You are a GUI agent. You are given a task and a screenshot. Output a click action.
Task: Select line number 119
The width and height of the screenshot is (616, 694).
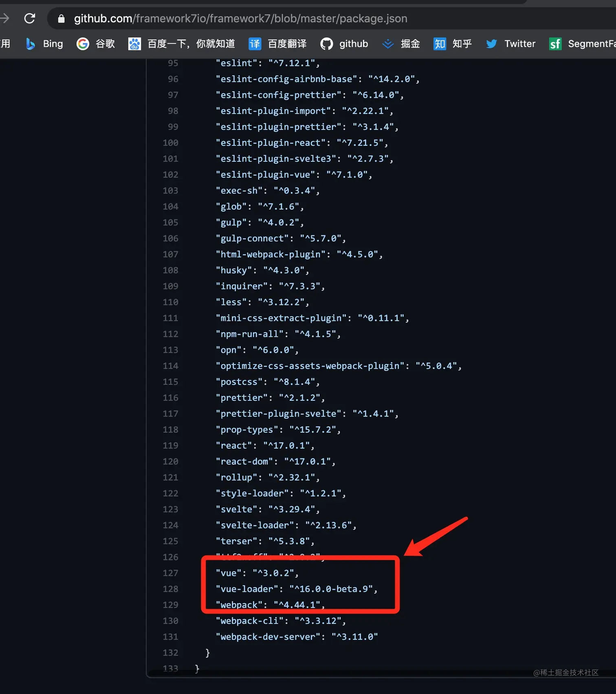coord(170,446)
